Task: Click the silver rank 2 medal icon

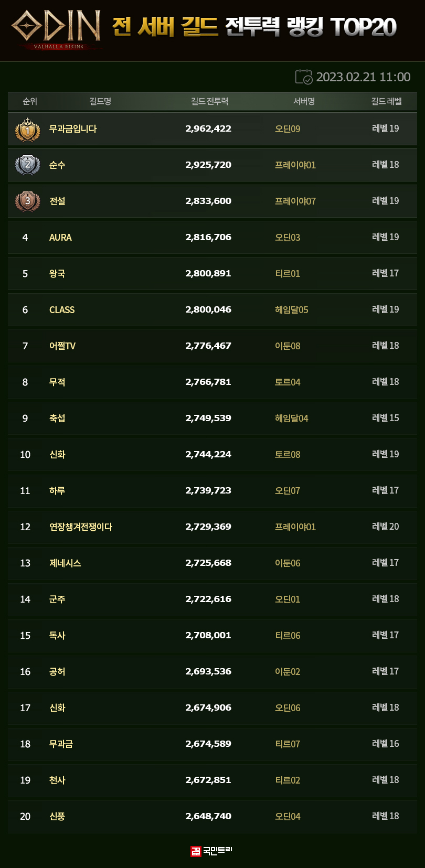Action: 28,165
